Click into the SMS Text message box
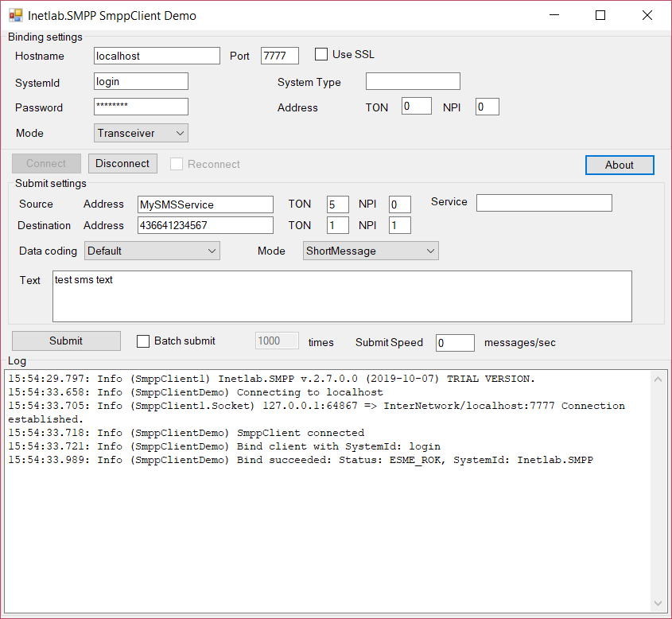 pyautogui.click(x=342, y=296)
